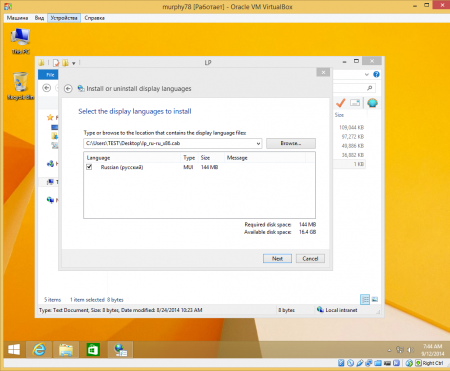The height and width of the screenshot is (371, 450).
Task: Select the Recycle Bin desktop icon
Action: [x=21, y=86]
